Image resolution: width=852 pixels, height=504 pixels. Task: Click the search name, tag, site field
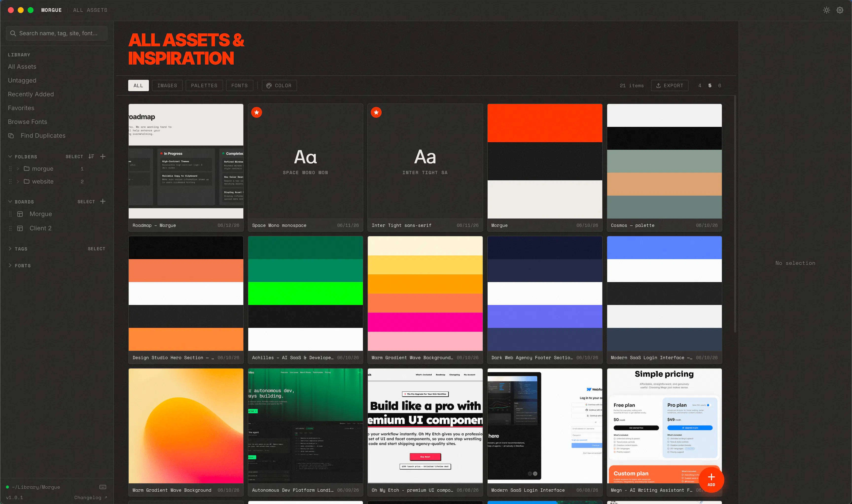pyautogui.click(x=56, y=33)
